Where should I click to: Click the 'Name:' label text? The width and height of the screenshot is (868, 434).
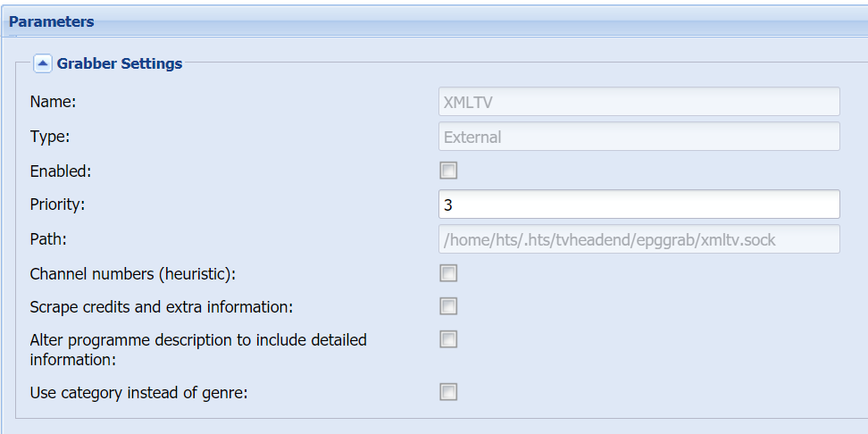[53, 102]
